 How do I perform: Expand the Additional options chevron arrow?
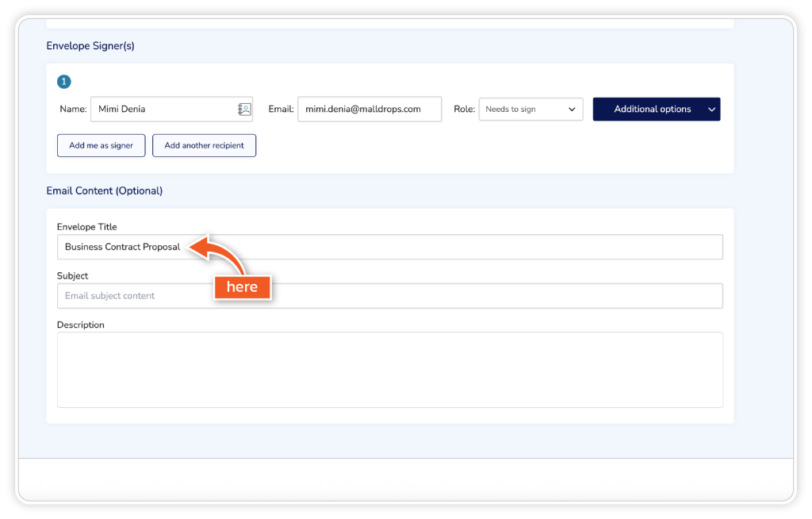click(x=710, y=110)
